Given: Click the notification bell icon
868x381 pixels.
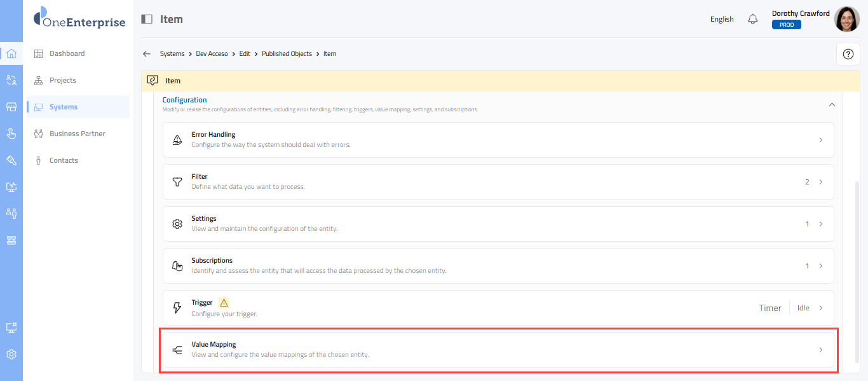Looking at the screenshot, I should click(753, 19).
